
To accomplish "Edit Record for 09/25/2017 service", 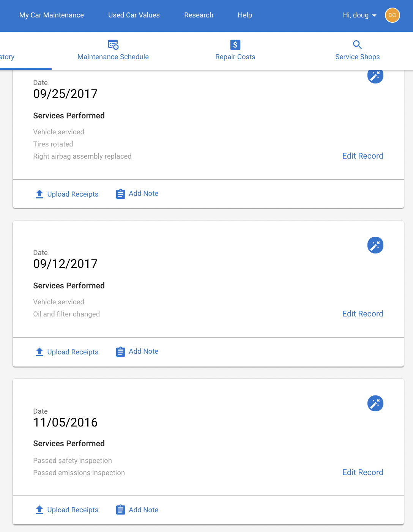I will 363,156.
